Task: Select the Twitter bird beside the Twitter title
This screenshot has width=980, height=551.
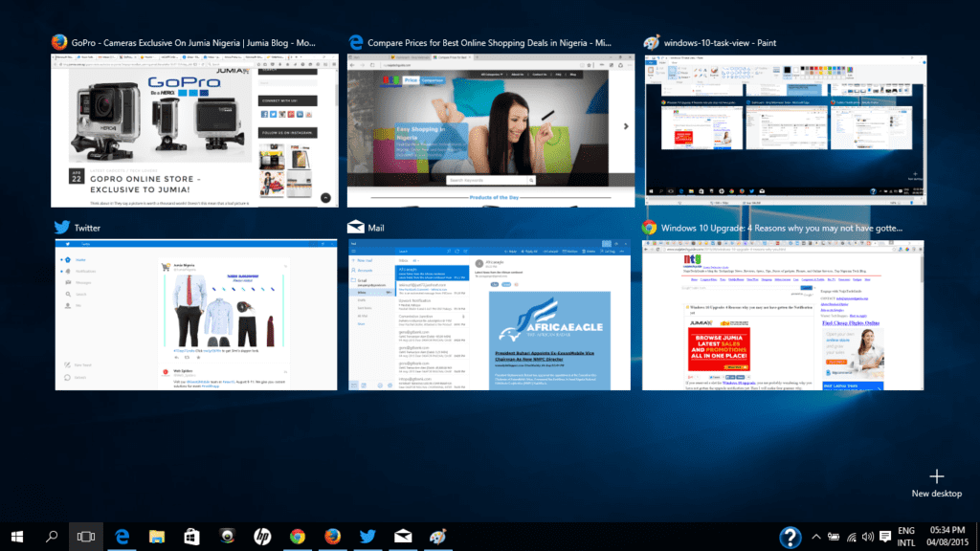Action: (x=62, y=228)
